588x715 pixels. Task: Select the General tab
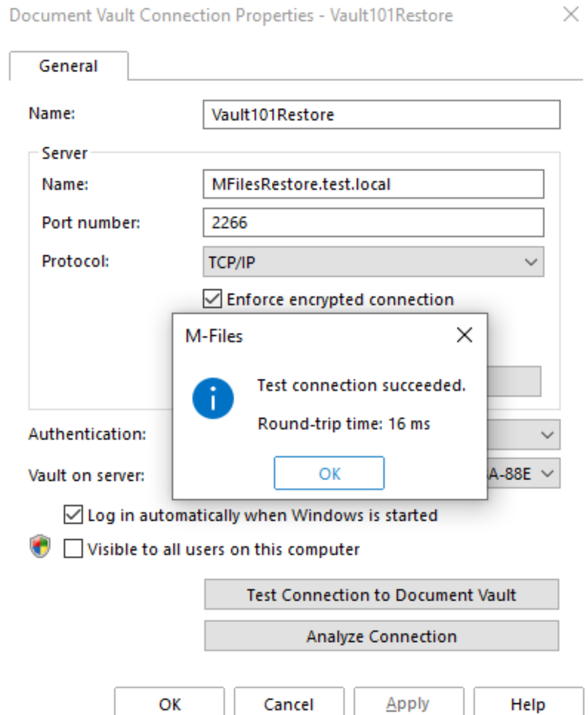tap(68, 66)
